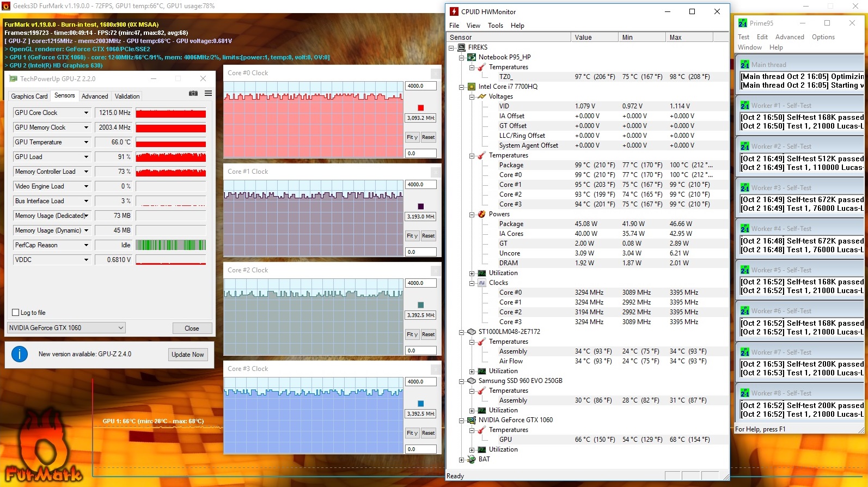Image resolution: width=868 pixels, height=487 pixels.
Task: Click the red Core #0 Clock color square
Action: coord(420,108)
